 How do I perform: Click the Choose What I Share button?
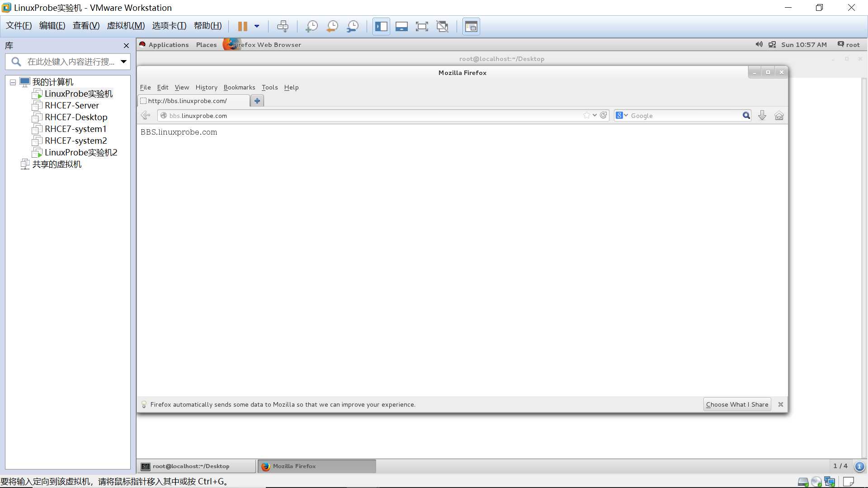click(x=737, y=404)
